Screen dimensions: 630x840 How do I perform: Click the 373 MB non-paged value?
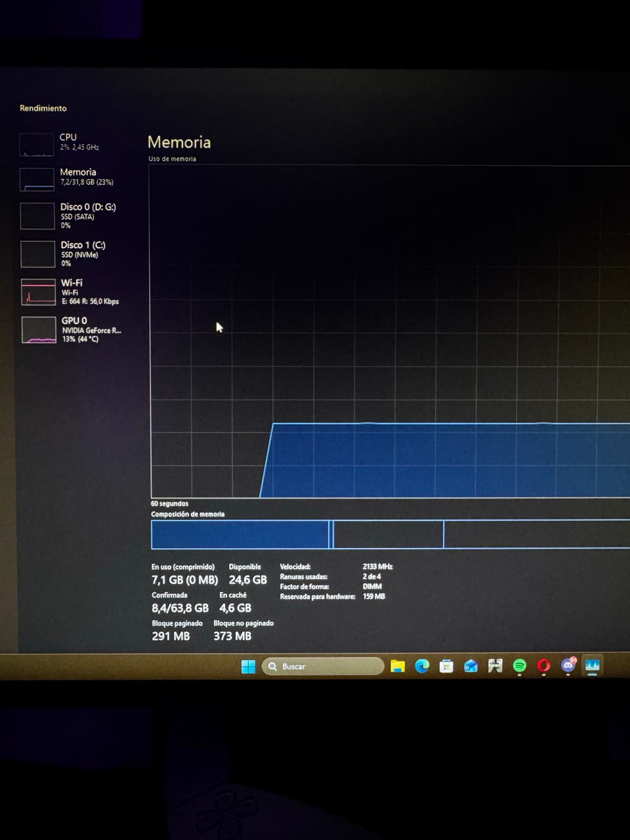232,636
